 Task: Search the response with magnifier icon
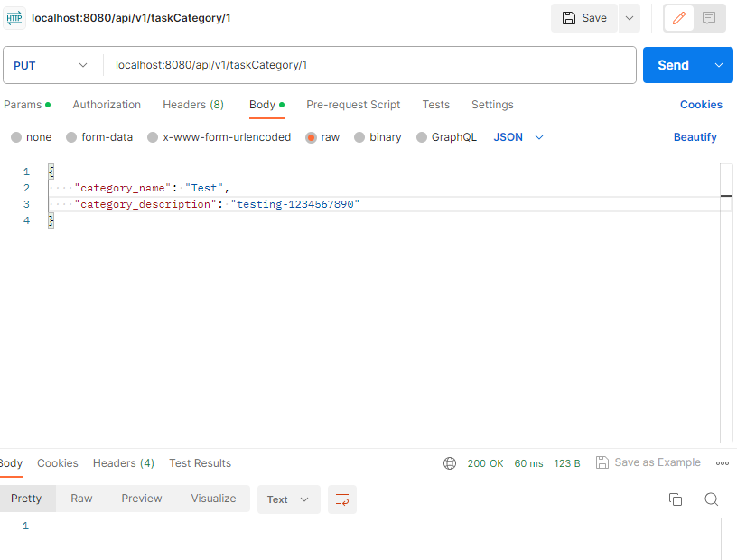711,499
